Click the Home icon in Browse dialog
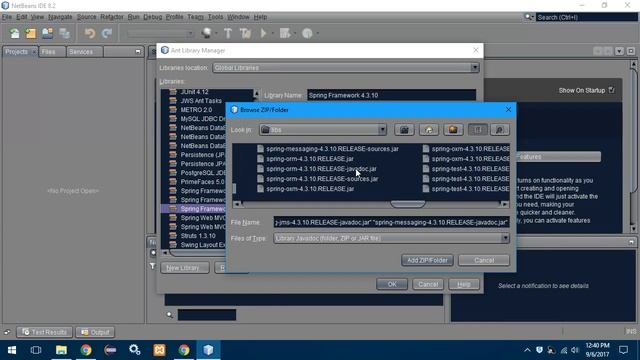640x360 pixels. click(x=429, y=130)
